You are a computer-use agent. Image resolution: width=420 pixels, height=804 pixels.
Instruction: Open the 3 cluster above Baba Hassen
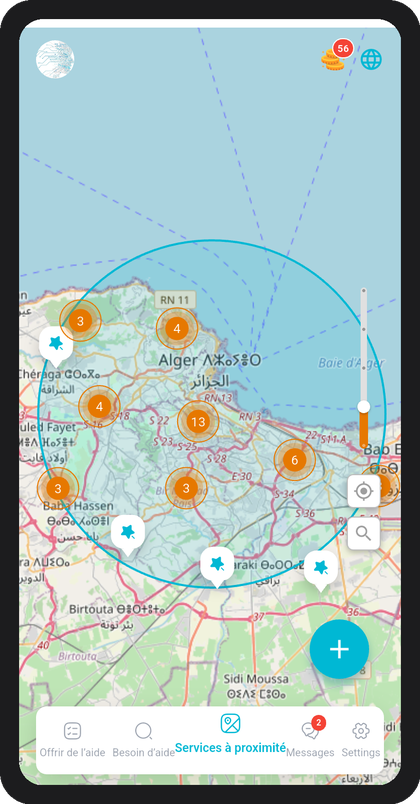tap(58, 488)
